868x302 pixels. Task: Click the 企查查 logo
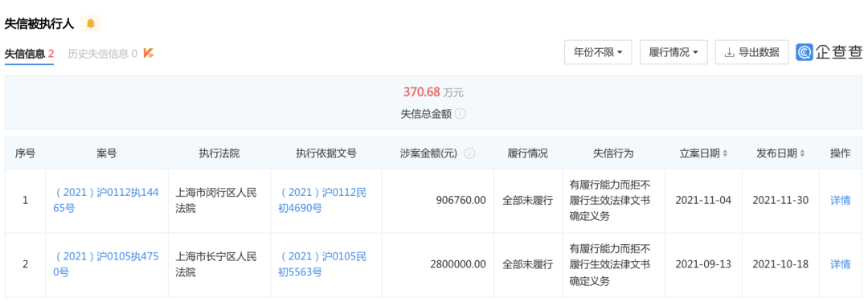click(x=829, y=52)
